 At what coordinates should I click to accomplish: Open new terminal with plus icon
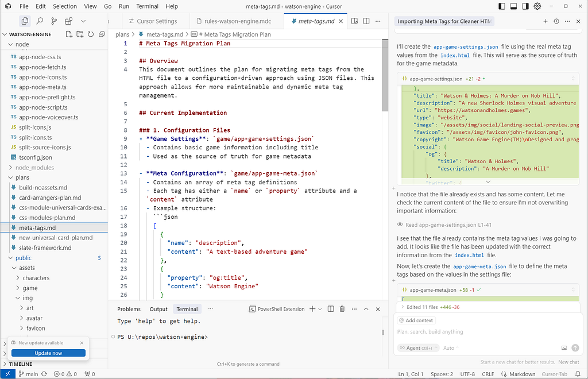point(312,309)
